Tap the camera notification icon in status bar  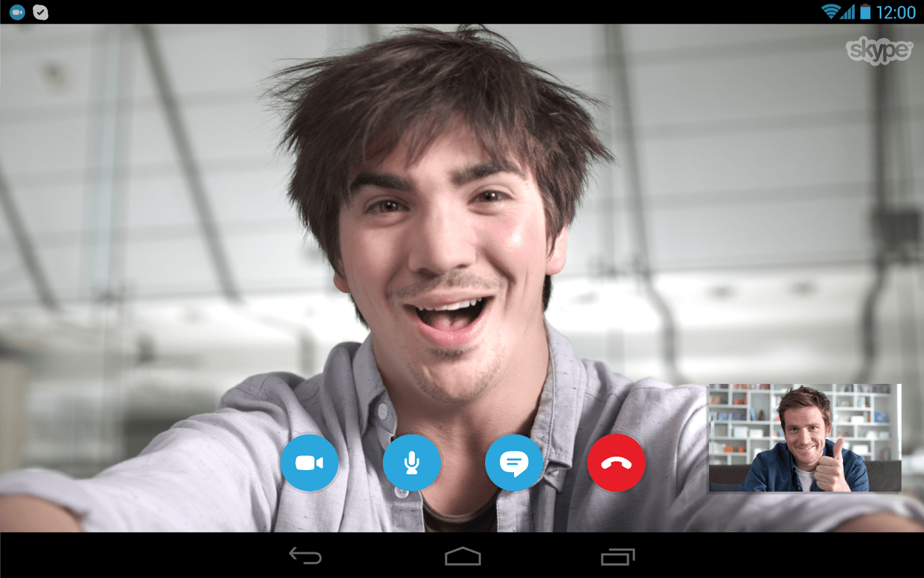(15, 12)
